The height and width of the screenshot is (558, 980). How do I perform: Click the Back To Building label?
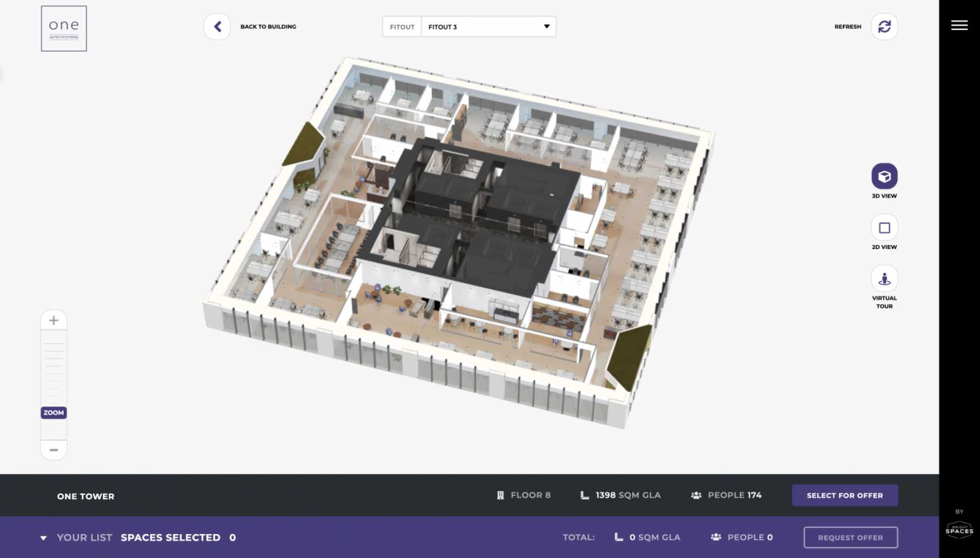[268, 27]
